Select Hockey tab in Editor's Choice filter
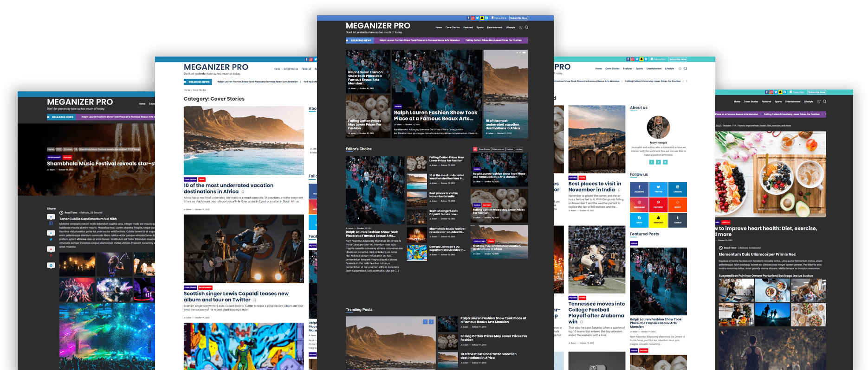 click(x=518, y=149)
